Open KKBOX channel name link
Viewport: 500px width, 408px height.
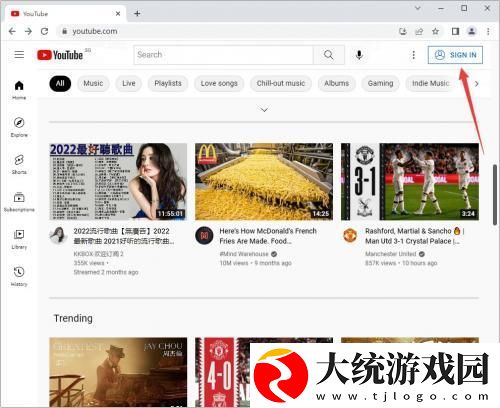pos(98,254)
